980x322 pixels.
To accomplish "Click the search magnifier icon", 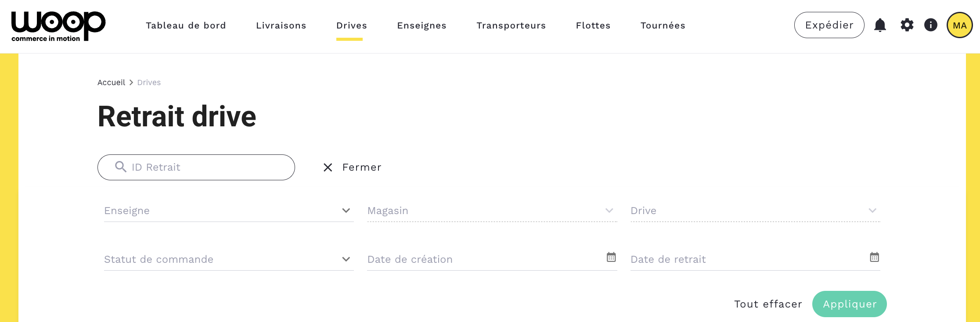I will coord(121,167).
